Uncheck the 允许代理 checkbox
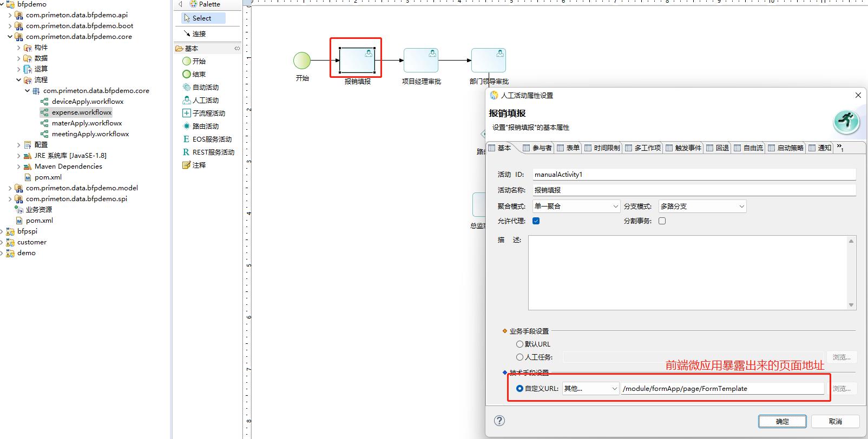 [x=536, y=221]
